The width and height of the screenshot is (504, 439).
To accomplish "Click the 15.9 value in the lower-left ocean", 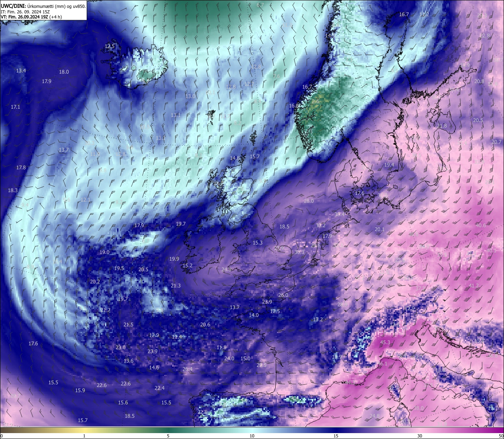I will [80, 391].
